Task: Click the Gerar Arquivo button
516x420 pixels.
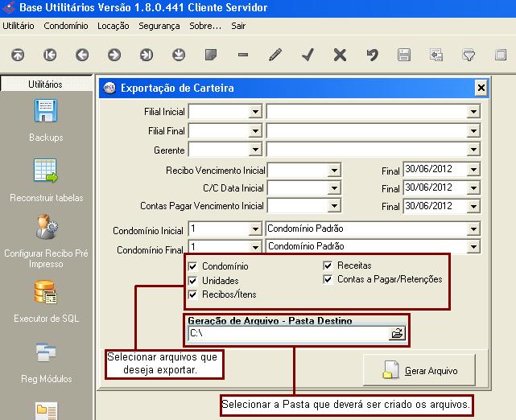Action: point(419,371)
